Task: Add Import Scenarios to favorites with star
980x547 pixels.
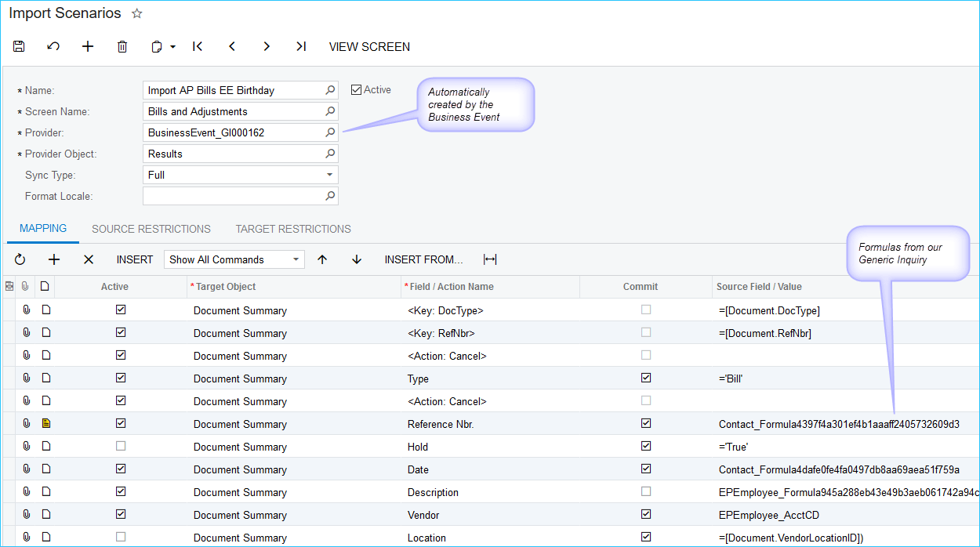Action: pos(136,13)
